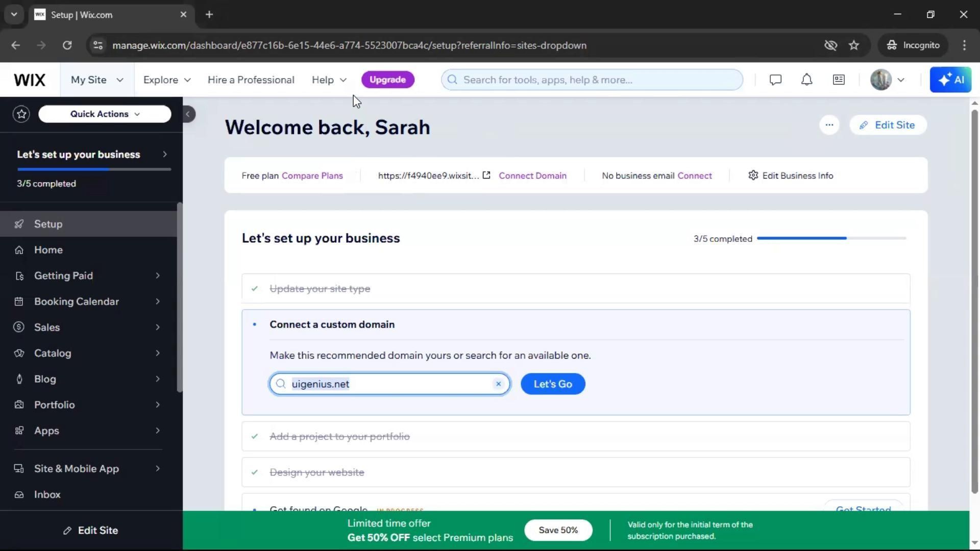Open the chat messages icon
980x551 pixels.
click(x=775, y=80)
